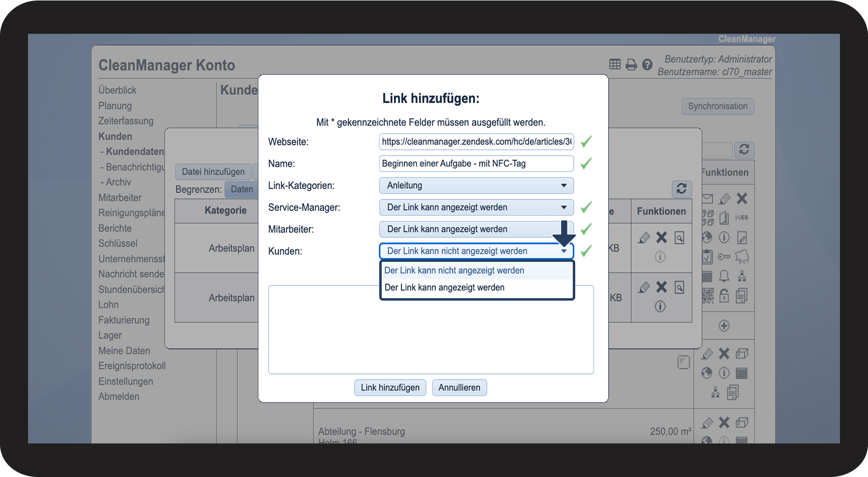Image resolution: width=868 pixels, height=477 pixels.
Task: Click into the Name input field
Action: pos(476,164)
